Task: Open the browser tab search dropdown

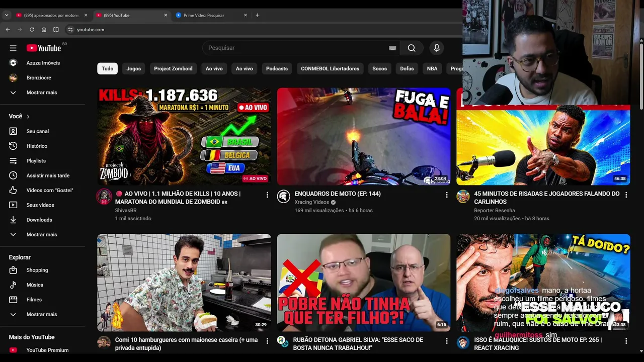Action: pyautogui.click(x=7, y=15)
